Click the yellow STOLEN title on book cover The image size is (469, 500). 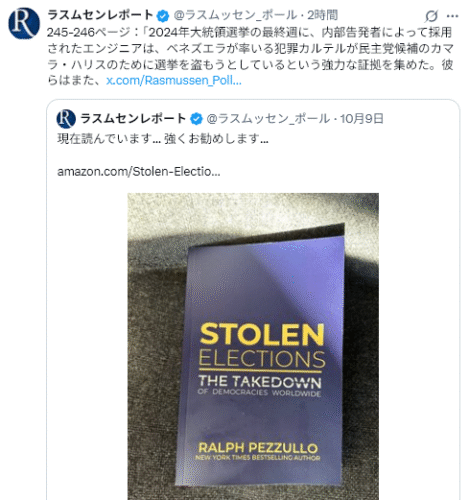pyautogui.click(x=262, y=334)
